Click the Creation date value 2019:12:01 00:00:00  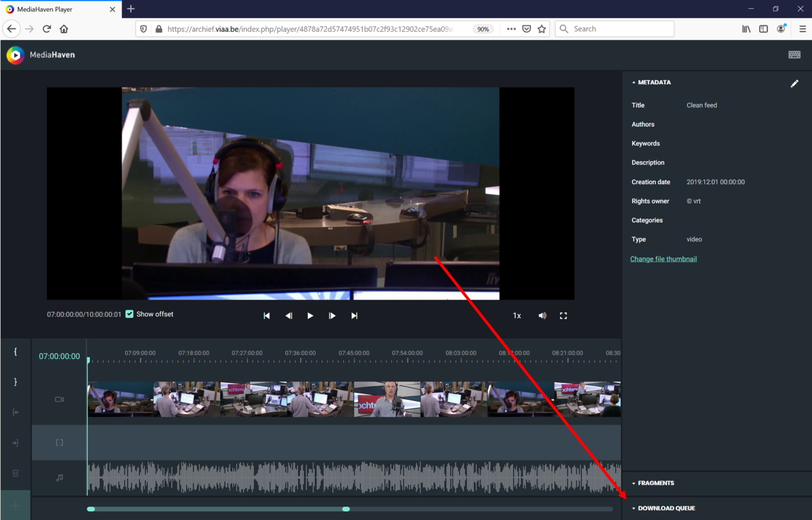[716, 182]
